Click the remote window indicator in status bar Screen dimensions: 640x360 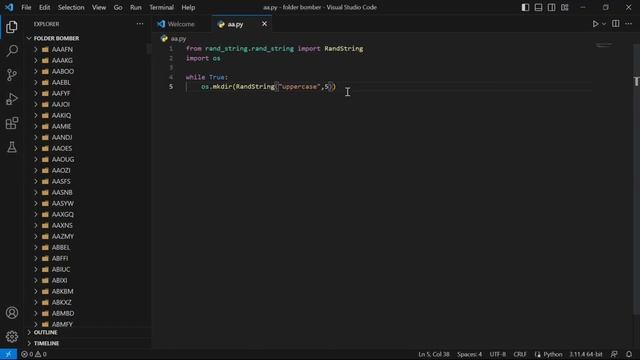[8, 354]
